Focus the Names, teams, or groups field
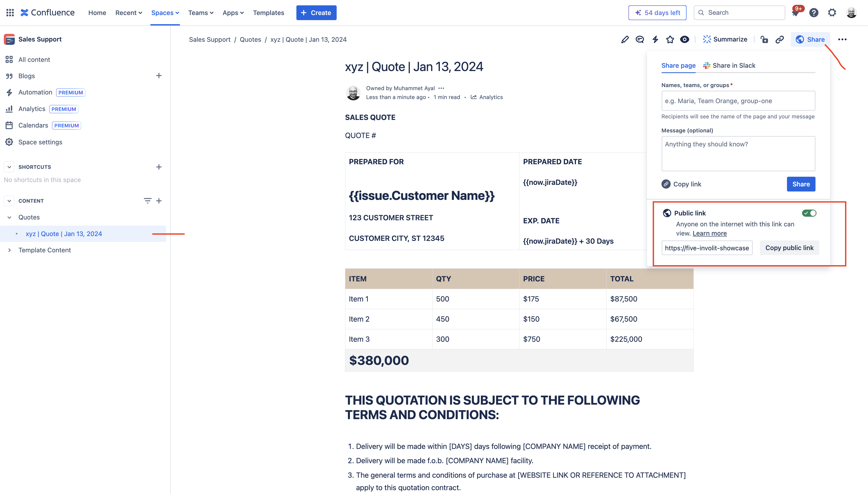Screen dimensions: 868x494 [738, 101]
